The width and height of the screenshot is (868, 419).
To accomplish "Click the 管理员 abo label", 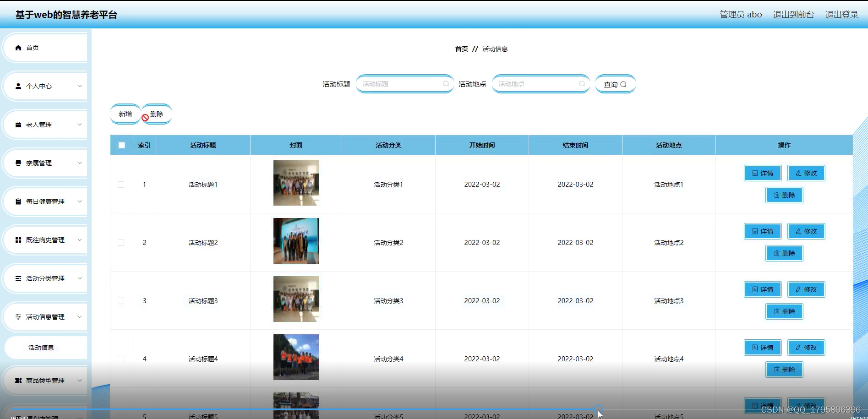I will (741, 15).
